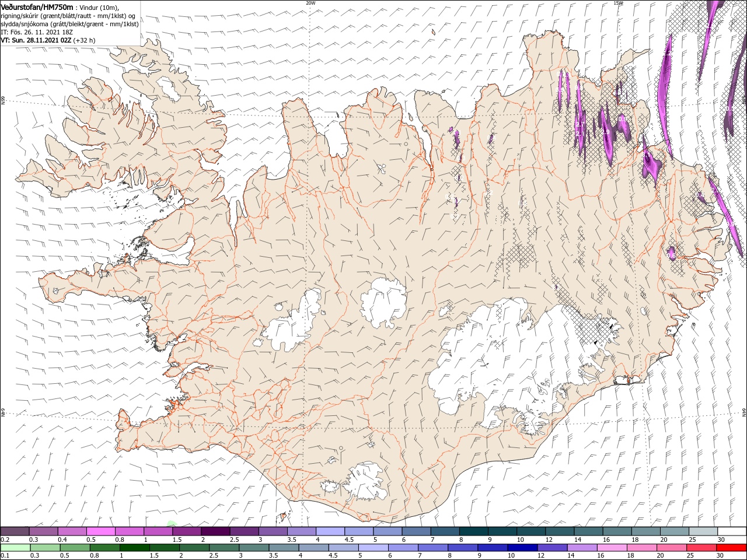Click the 'IT: Fös. 26. 11. 2021 18Z' line
Viewport: 747px width, 560px height.
[x=37, y=32]
